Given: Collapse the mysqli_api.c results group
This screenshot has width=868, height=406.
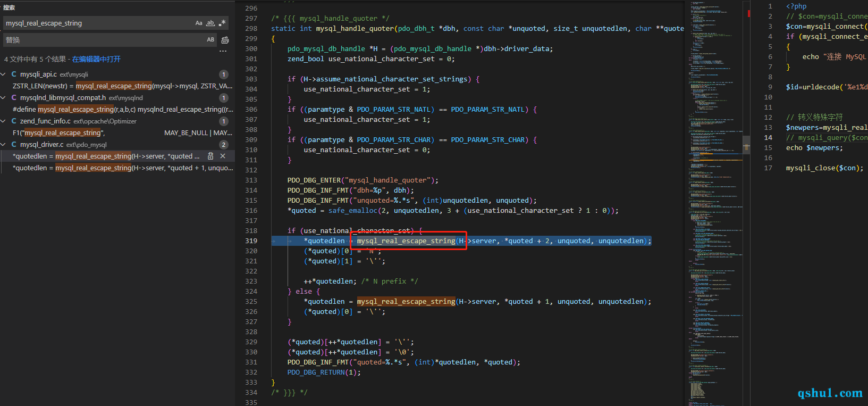Looking at the screenshot, I should click(x=4, y=74).
